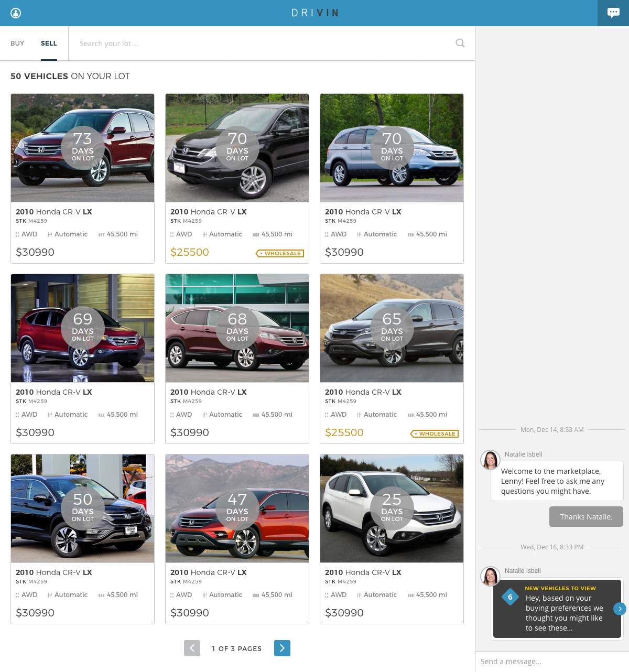Screen dimensions: 629x672
Task: Click the 73 days on lot badge
Action: coord(83,147)
